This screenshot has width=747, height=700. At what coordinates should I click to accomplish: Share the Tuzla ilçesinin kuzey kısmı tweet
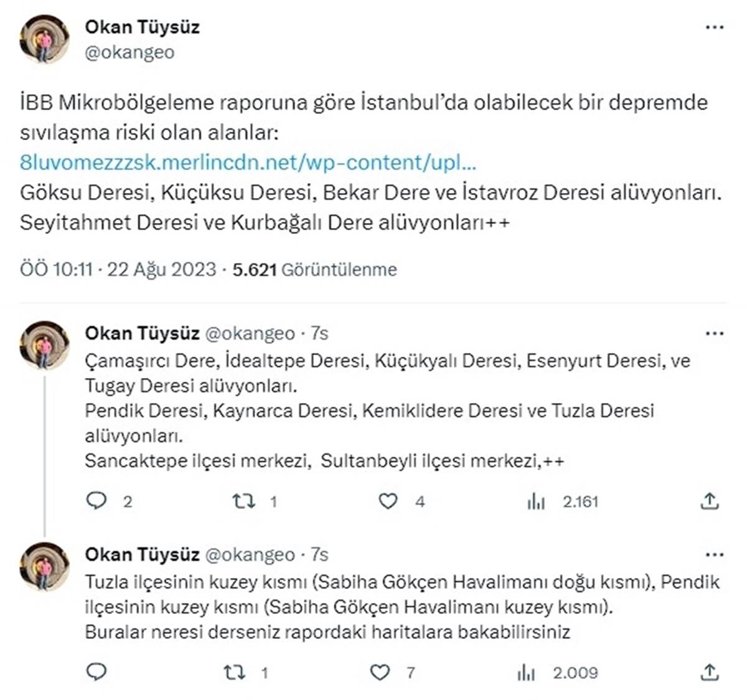[708, 673]
